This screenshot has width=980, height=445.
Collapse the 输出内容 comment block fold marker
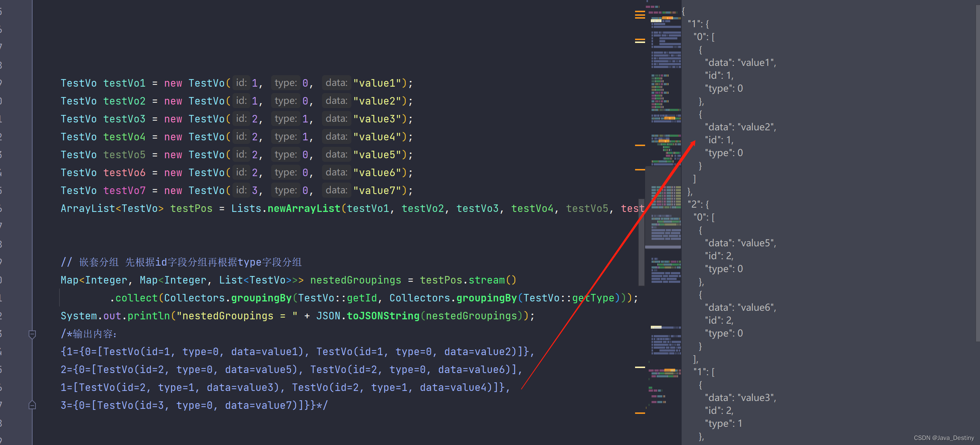coord(32,334)
